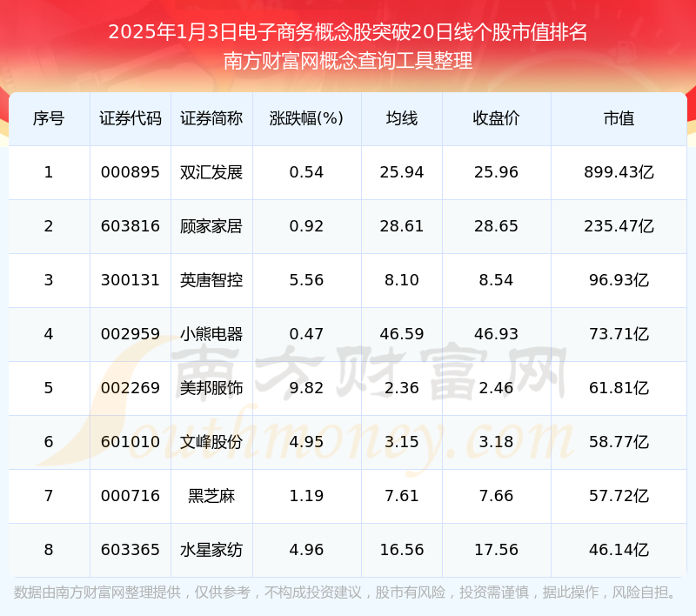Image resolution: width=696 pixels, height=616 pixels.
Task: Click the 收盘价 column header
Action: 497,118
